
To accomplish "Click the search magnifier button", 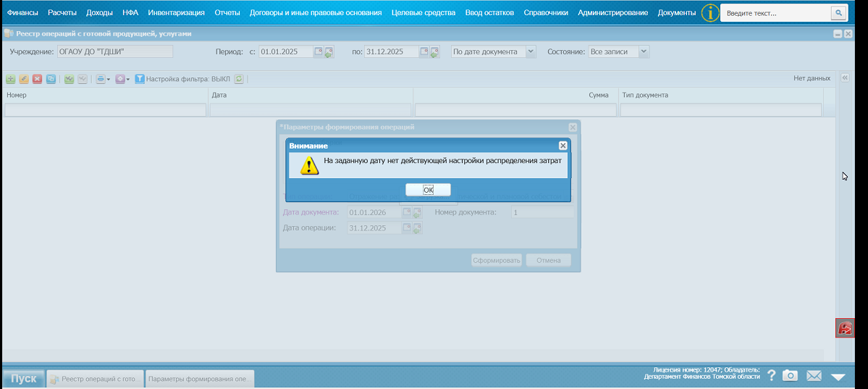I will point(838,12).
